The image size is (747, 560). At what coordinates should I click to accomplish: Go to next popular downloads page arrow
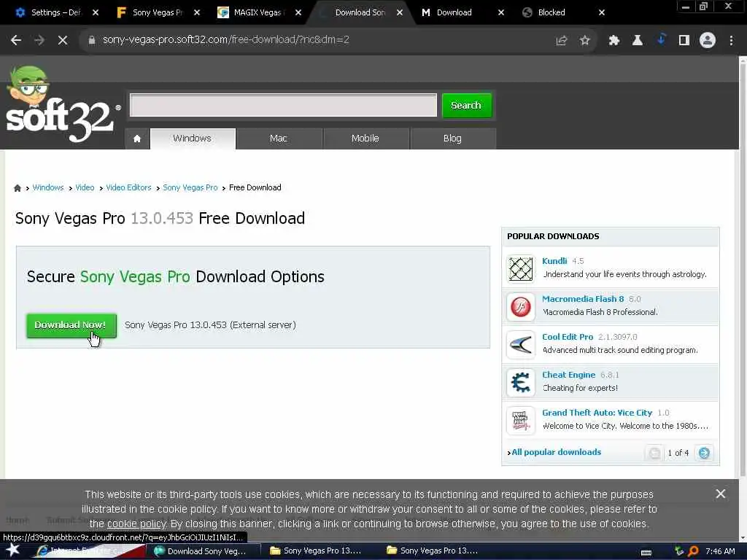(x=704, y=453)
